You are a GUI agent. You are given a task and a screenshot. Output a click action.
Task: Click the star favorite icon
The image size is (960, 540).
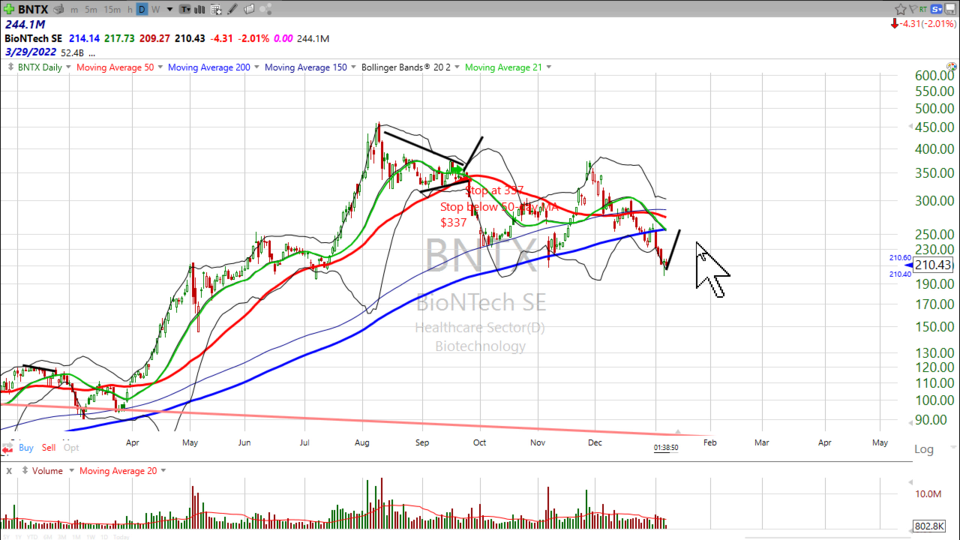pyautogui.click(x=898, y=9)
